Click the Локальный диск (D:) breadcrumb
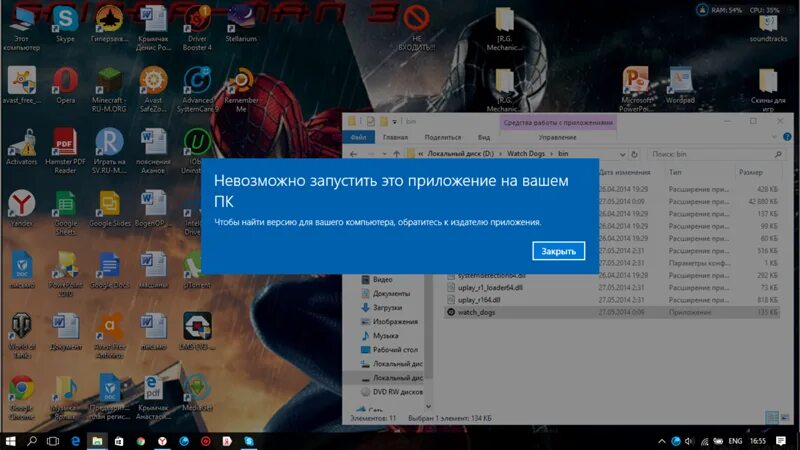 pyautogui.click(x=460, y=154)
